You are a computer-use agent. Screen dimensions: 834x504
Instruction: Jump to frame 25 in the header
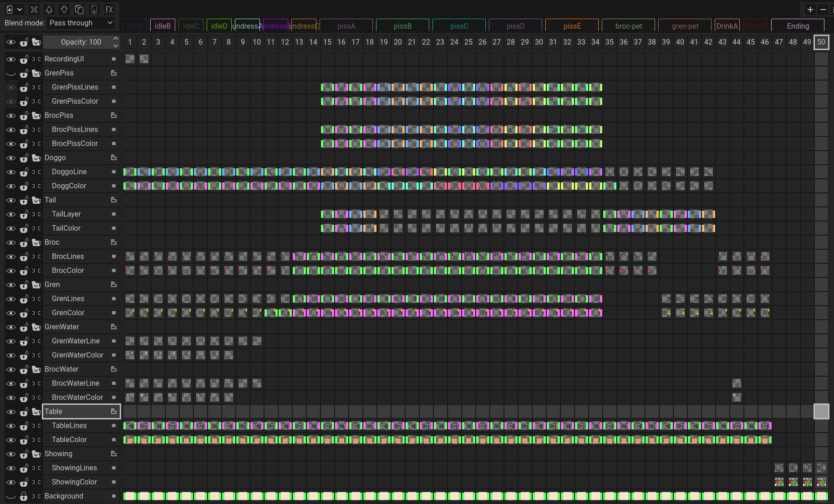(468, 42)
